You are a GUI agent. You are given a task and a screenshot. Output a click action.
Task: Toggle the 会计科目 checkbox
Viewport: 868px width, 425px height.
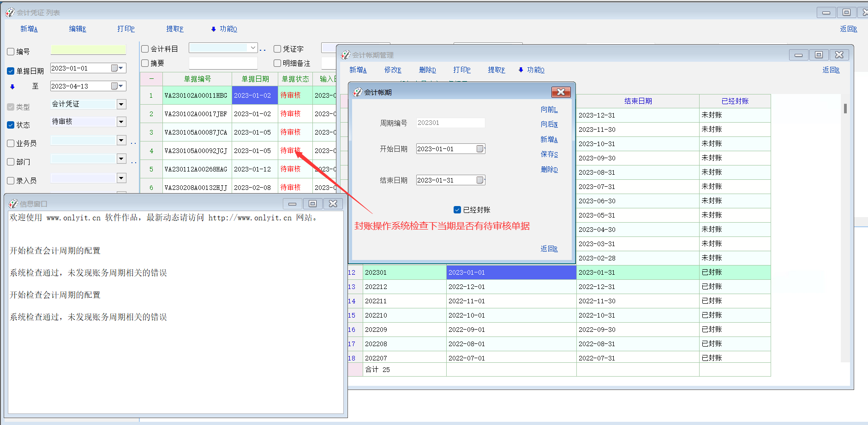pos(145,49)
